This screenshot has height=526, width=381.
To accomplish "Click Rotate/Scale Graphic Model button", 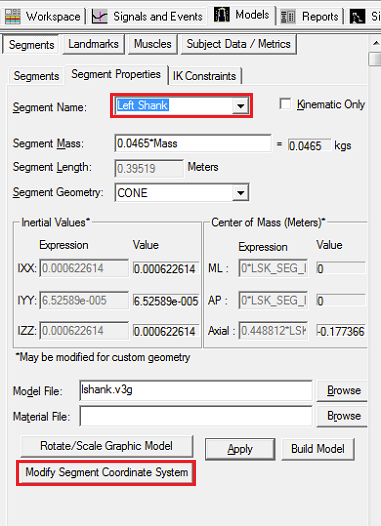I will point(107,446).
